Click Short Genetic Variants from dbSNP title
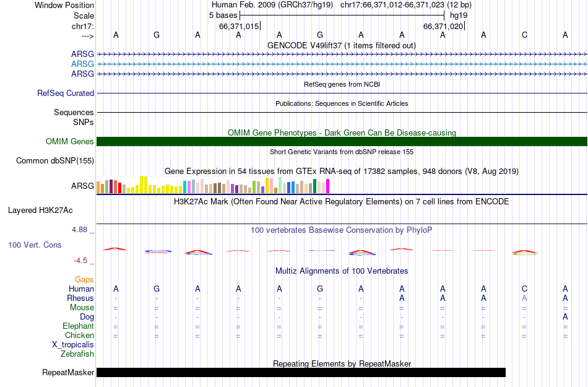The height and width of the screenshot is (387, 588). point(342,152)
